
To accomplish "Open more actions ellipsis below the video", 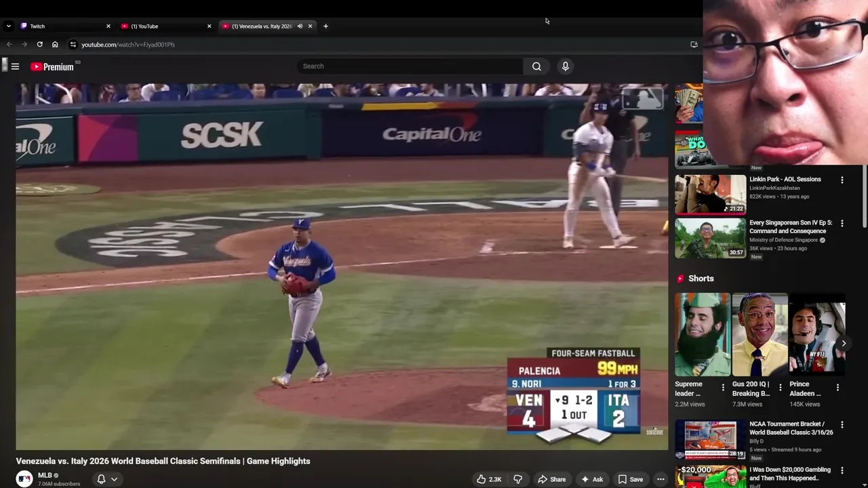I will [660, 479].
